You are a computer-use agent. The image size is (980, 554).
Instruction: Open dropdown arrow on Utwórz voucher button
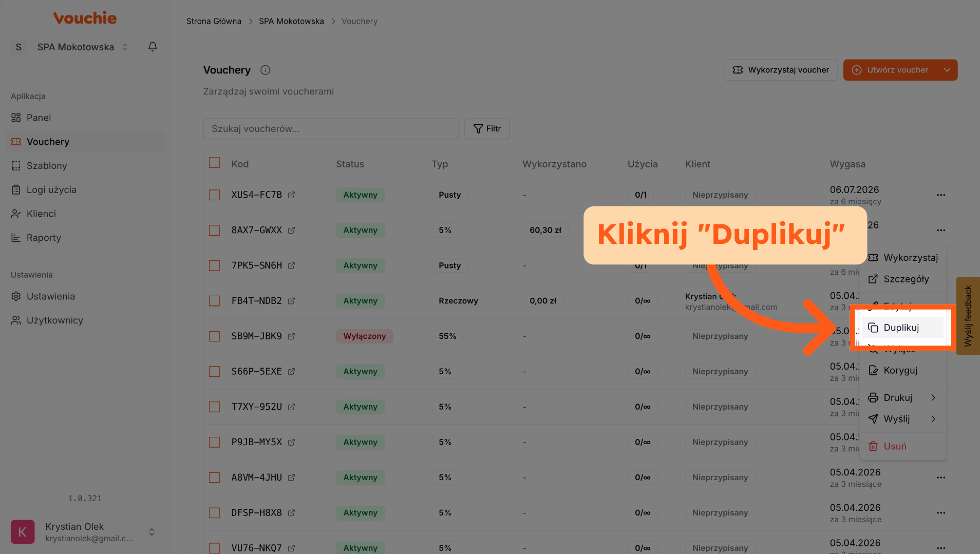(947, 70)
